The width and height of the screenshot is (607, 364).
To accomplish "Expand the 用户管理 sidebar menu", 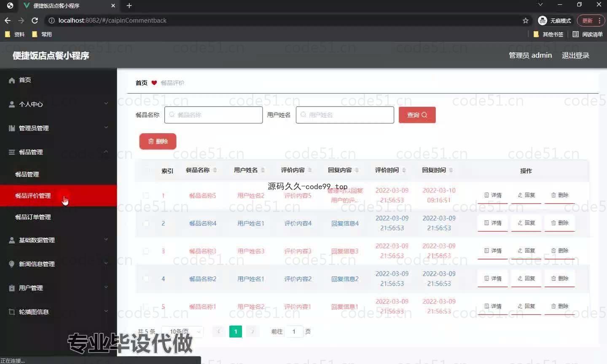I will 58,288.
